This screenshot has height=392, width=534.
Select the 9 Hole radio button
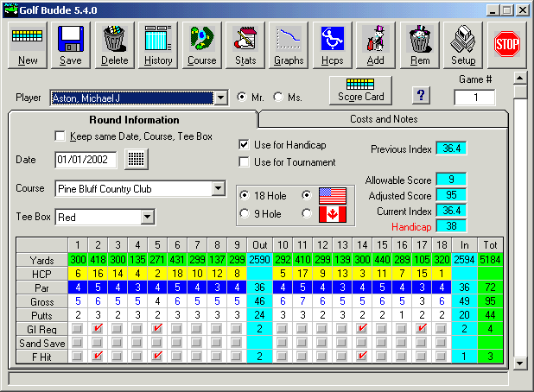(245, 213)
